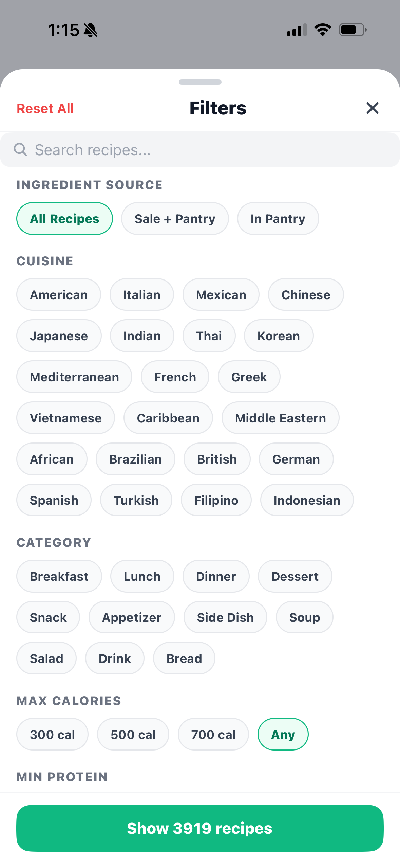Switch source to In Pantry

(x=278, y=219)
